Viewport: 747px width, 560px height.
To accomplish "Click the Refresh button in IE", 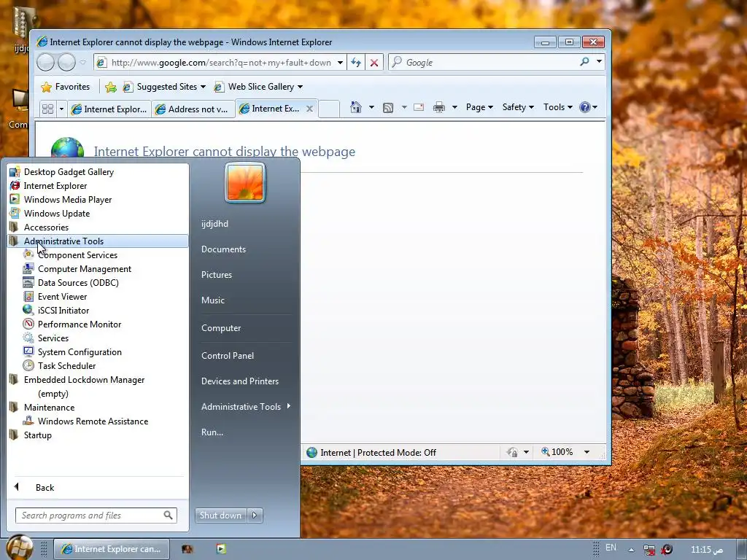I will pos(356,63).
